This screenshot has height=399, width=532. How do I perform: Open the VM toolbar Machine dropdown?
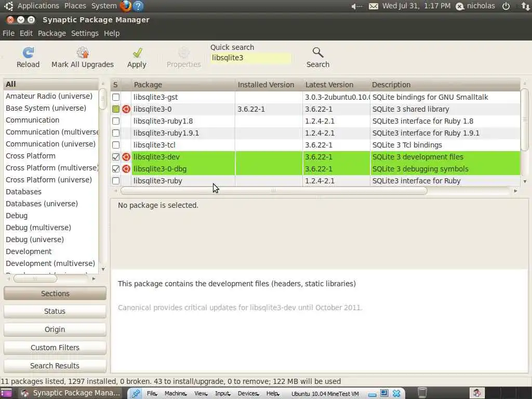click(x=176, y=394)
